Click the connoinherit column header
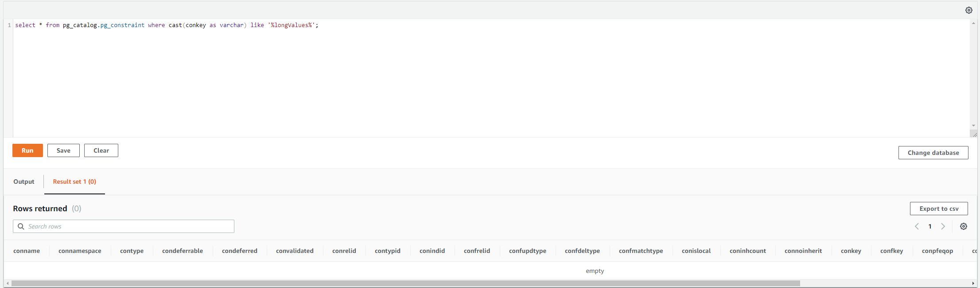 [803, 251]
